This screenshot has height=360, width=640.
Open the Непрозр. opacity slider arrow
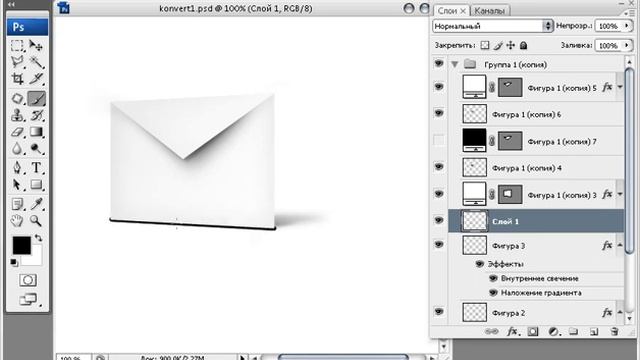point(627,26)
